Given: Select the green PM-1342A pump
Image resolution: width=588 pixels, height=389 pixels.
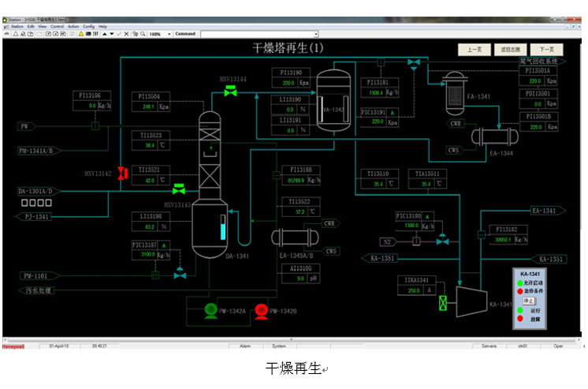Looking at the screenshot, I should pyautogui.click(x=211, y=311).
